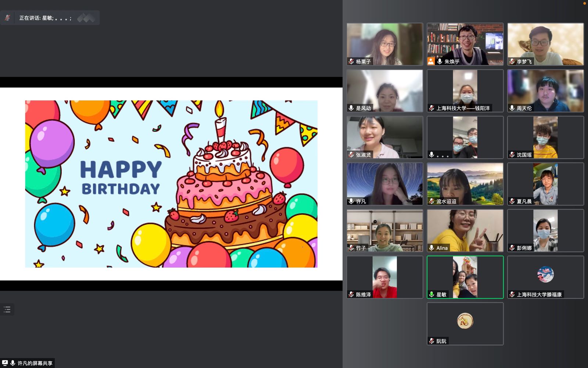
Task: Click name label 上海科技大学——钱阳洋
Action: [463, 108]
